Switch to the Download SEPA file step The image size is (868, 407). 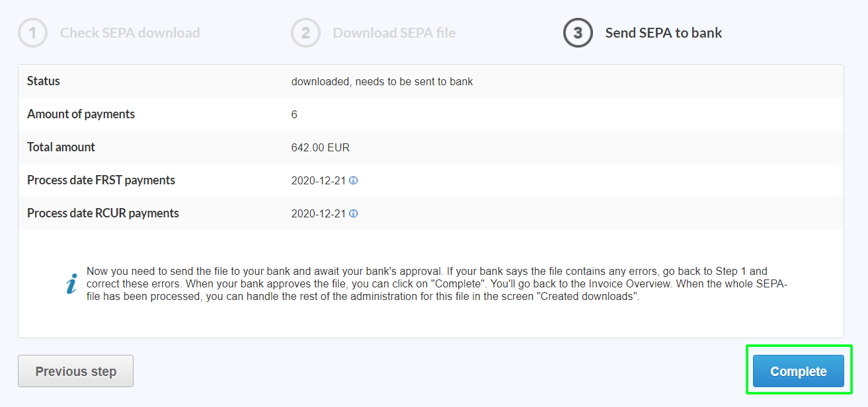pyautogui.click(x=395, y=32)
